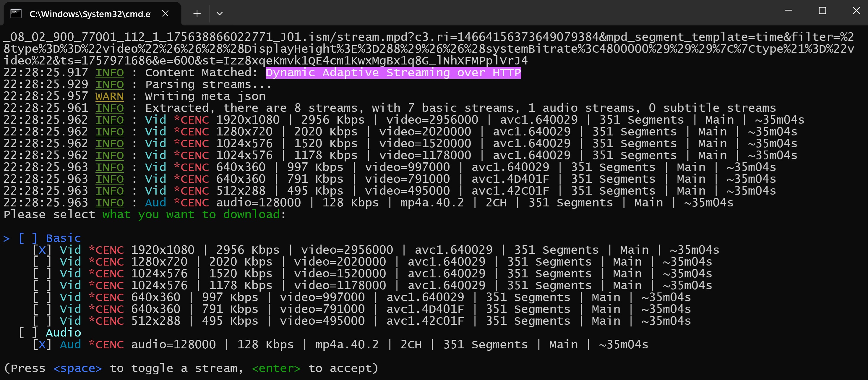Close the cmd.exe terminal tab
The image size is (868, 380).
coord(165,14)
